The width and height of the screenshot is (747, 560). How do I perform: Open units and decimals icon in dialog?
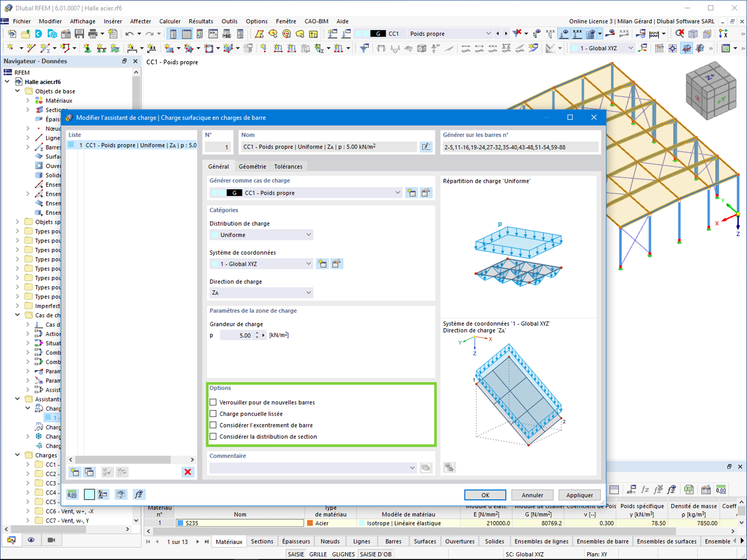(x=72, y=494)
